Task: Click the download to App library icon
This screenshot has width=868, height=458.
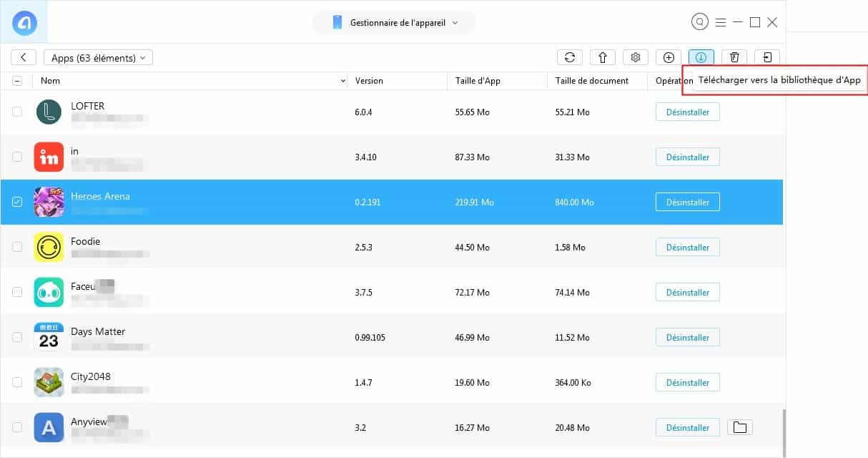Action: coord(701,58)
